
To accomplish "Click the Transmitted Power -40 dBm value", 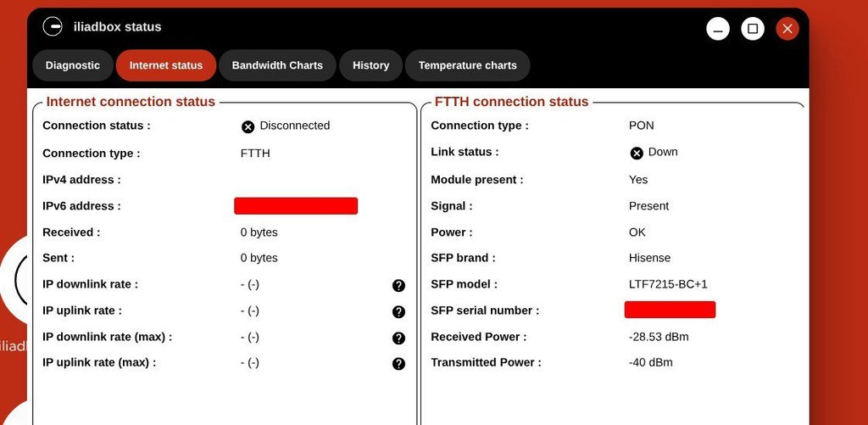I will [x=650, y=362].
